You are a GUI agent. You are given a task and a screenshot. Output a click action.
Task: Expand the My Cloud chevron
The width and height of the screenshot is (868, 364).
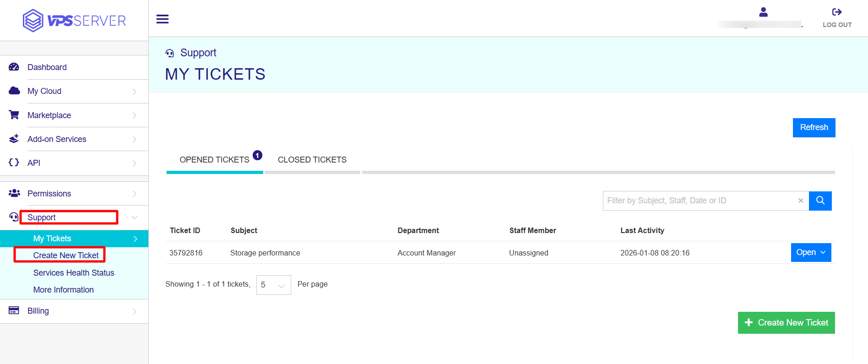click(135, 92)
